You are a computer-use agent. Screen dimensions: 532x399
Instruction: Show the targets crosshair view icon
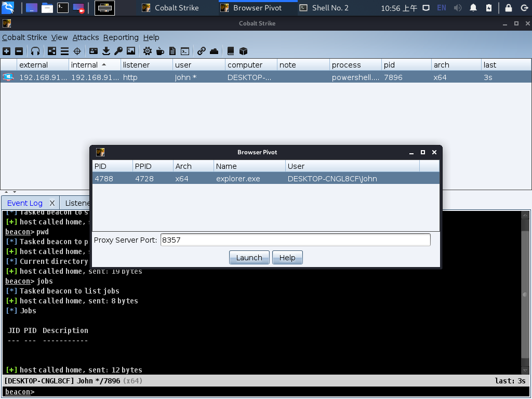click(77, 51)
